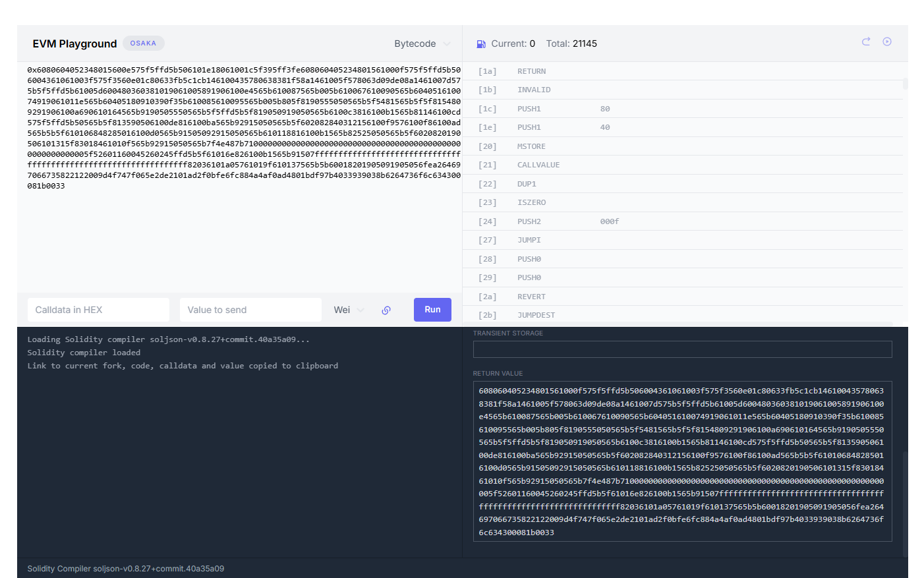Screen dimensions: 924x578
Task: Click the share link icon beside the Run button
Action: (386, 309)
